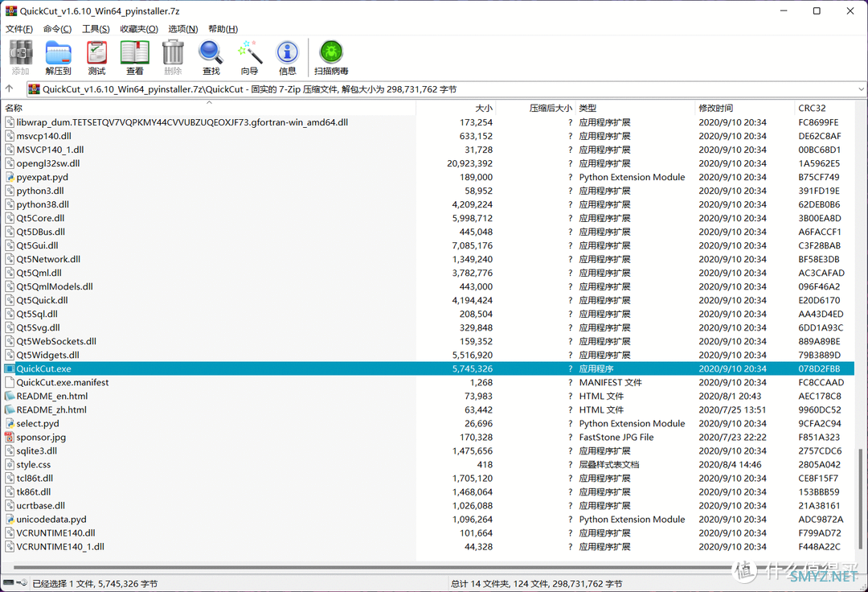Click the Add (添加) toolbar icon
Image resolution: width=868 pixels, height=592 pixels.
click(x=20, y=53)
